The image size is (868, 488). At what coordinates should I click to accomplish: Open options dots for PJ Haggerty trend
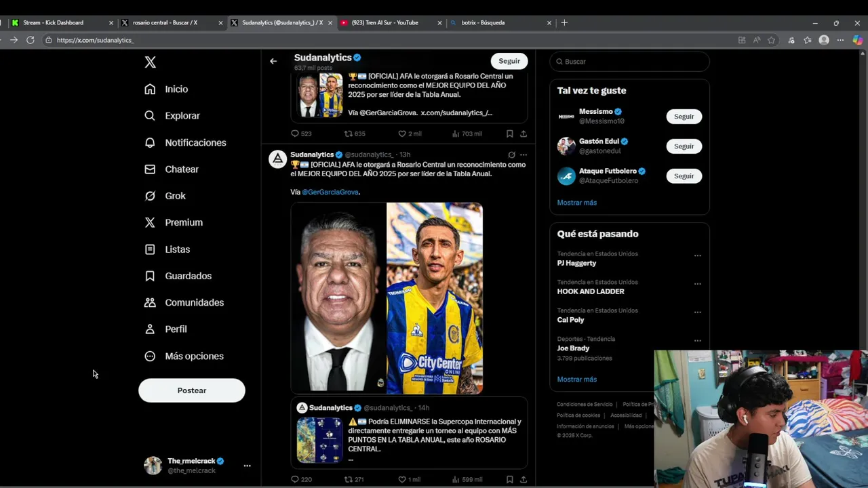(697, 256)
